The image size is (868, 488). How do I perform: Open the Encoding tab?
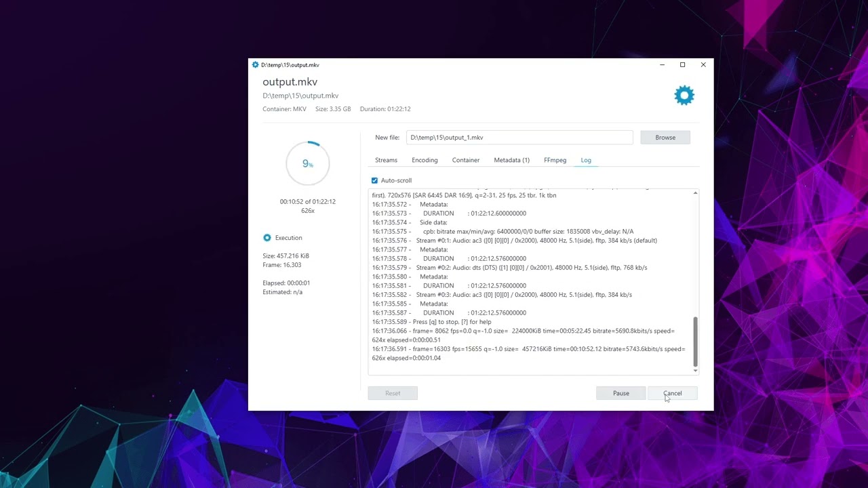click(425, 160)
